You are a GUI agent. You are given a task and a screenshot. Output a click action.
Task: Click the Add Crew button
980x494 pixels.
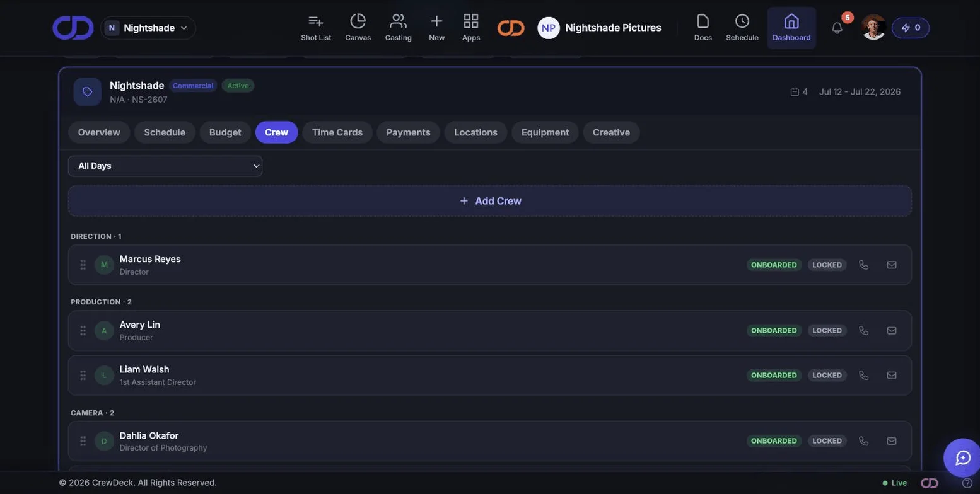(x=490, y=201)
